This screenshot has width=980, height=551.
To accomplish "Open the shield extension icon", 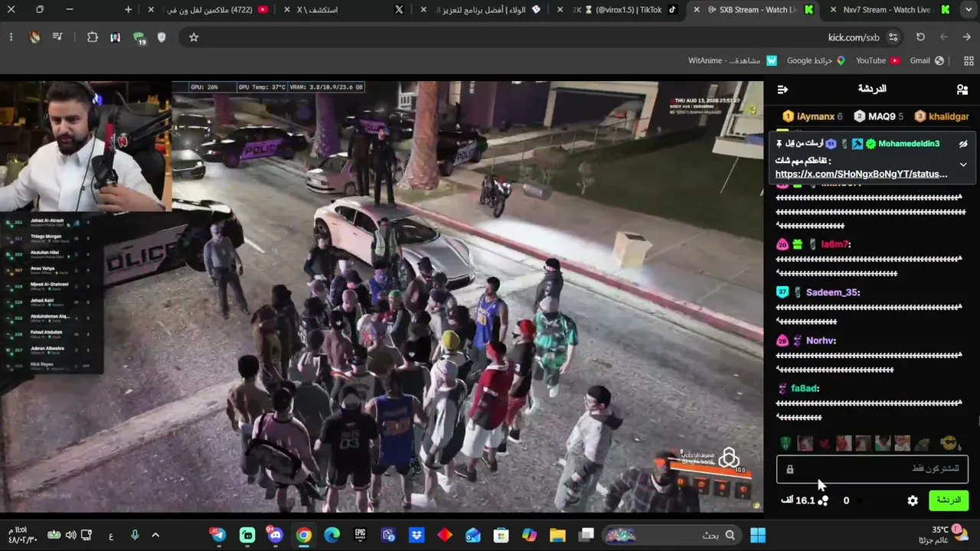I will click(162, 37).
